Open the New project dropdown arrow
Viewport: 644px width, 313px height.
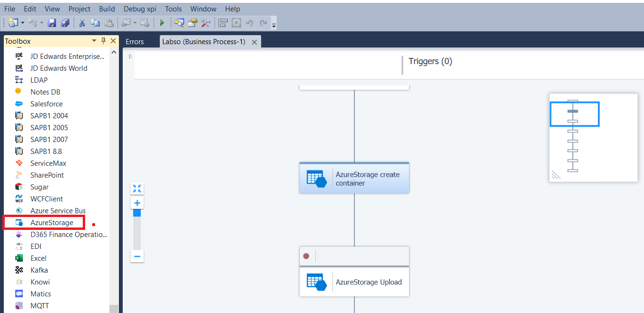pyautogui.click(x=22, y=22)
